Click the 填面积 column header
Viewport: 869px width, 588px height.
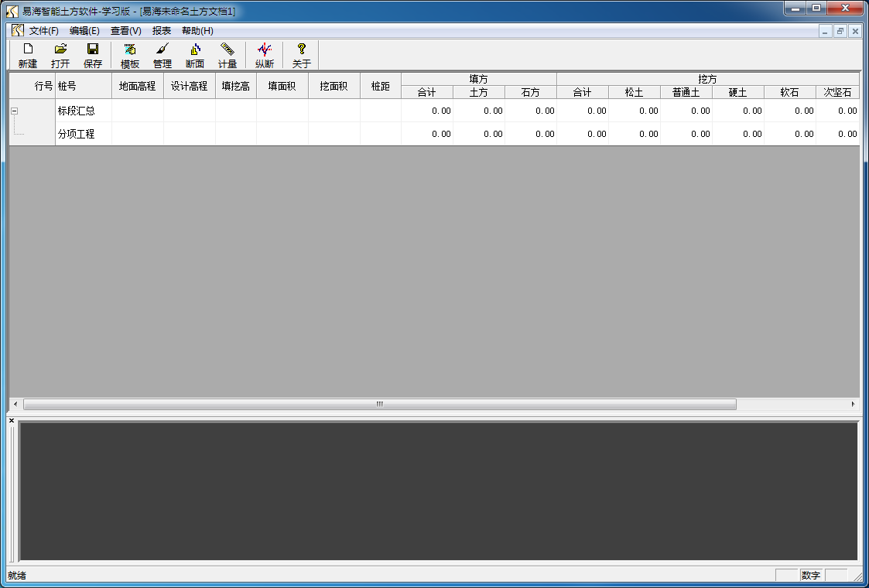[x=282, y=86]
